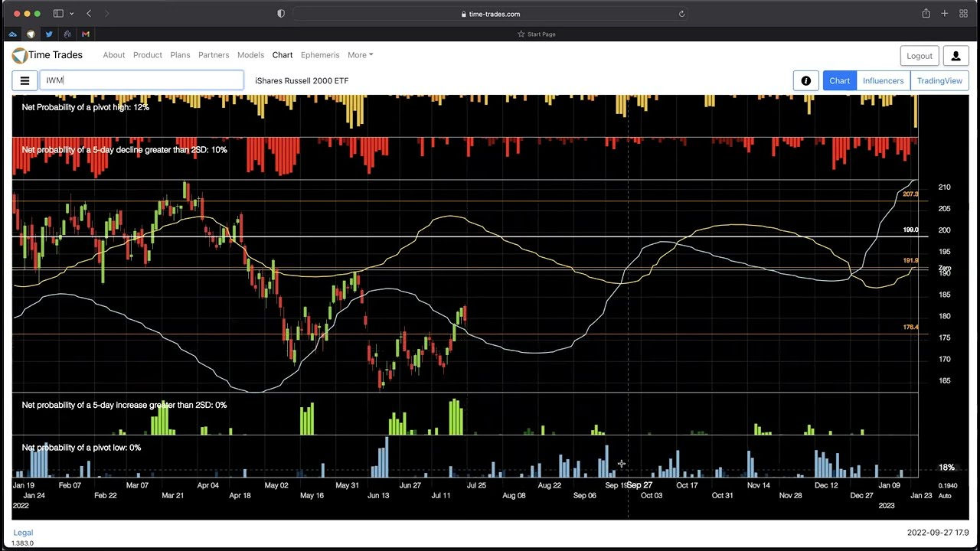This screenshot has height=551, width=980.
Task: Open the hamburger menu button
Action: click(x=24, y=80)
